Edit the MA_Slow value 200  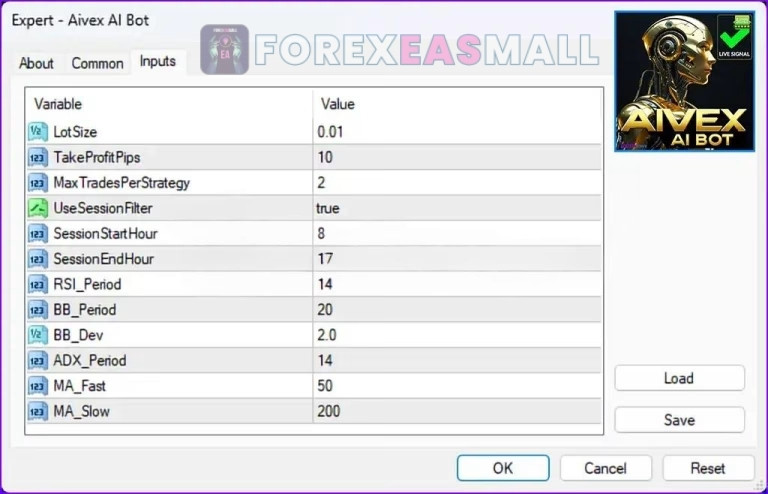tap(457, 412)
